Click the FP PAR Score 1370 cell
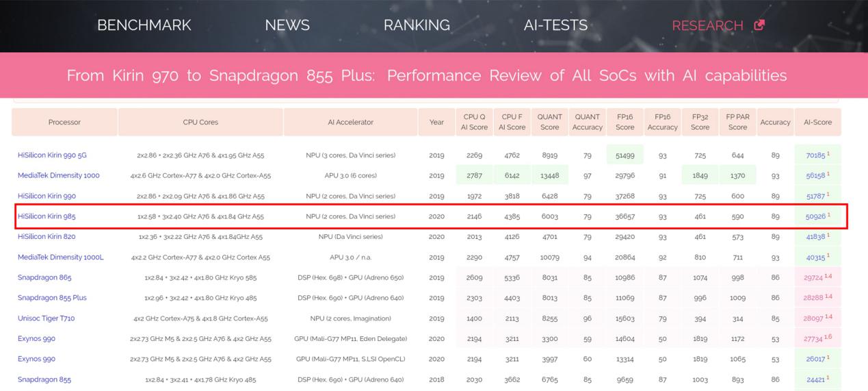This screenshot has height=391, width=868. coord(737,175)
